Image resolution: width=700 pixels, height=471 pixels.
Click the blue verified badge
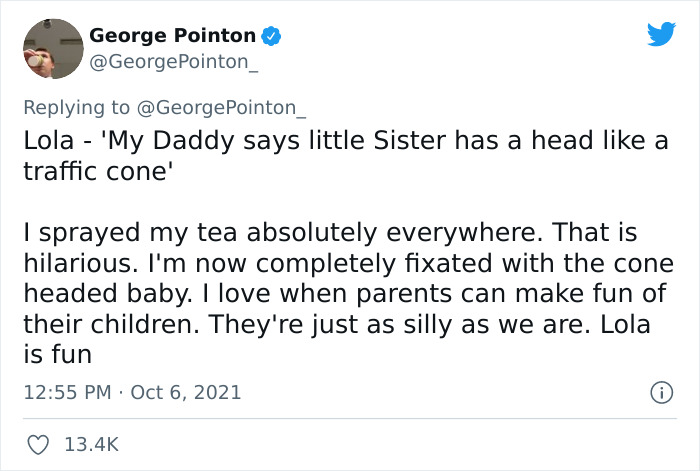point(270,36)
